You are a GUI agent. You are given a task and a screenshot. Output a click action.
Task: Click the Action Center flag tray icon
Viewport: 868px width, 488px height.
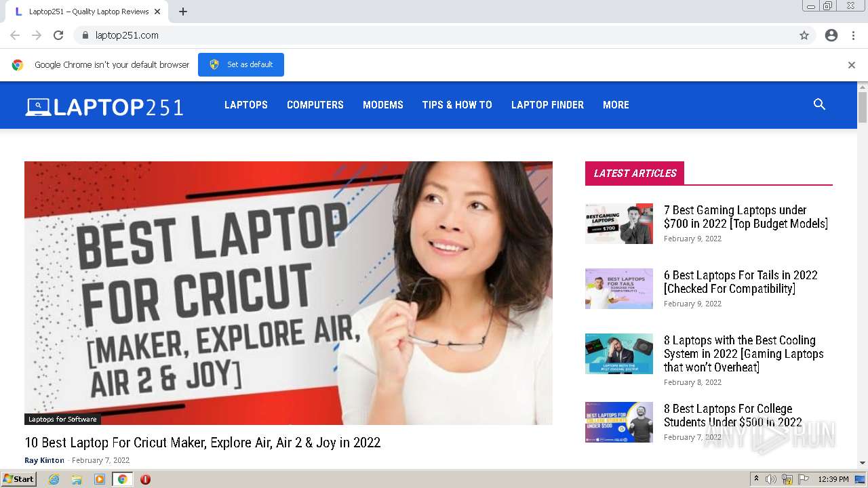(x=804, y=479)
